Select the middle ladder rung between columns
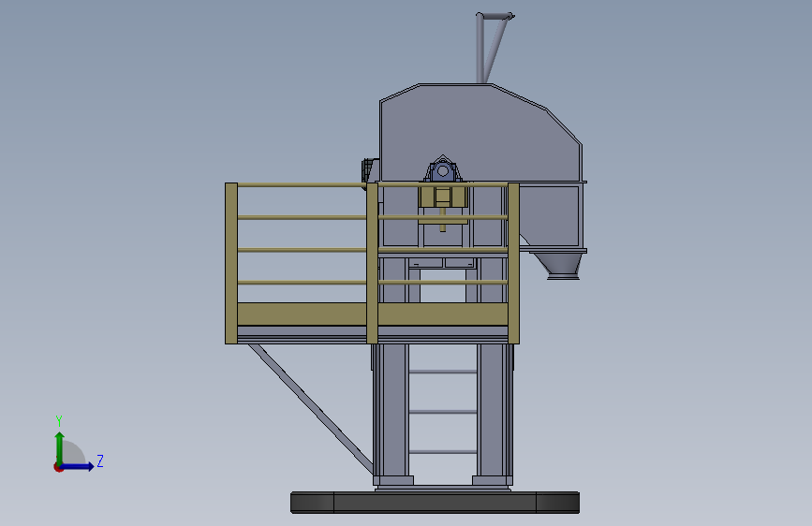The height and width of the screenshot is (526, 812). pos(443,412)
